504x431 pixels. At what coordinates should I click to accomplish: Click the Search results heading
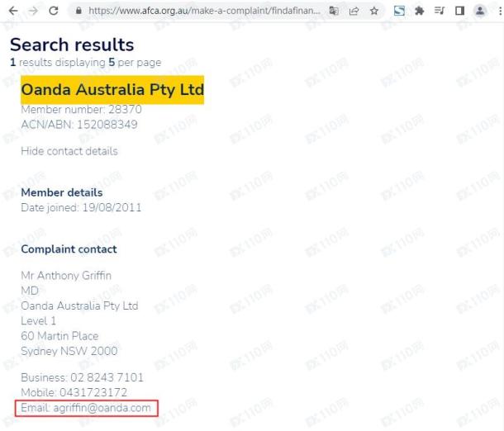coord(72,45)
